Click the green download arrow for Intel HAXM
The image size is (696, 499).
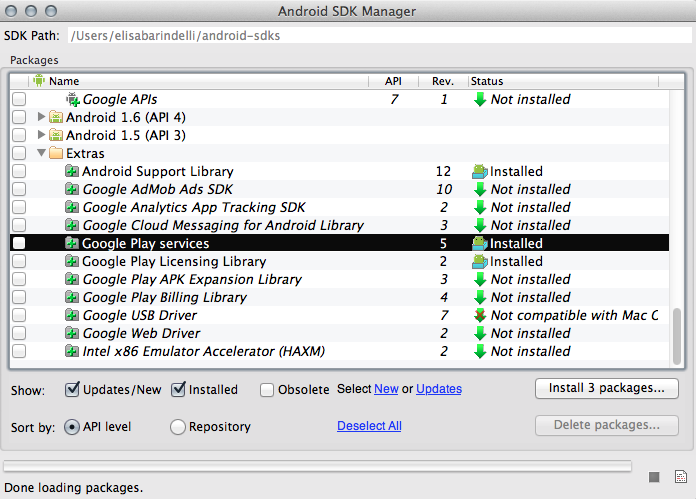(x=480, y=351)
